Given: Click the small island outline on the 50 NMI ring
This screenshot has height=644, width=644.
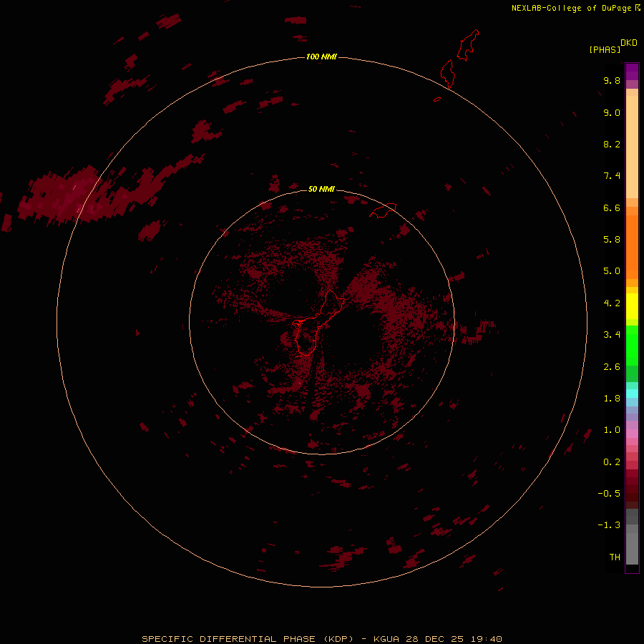Looking at the screenshot, I should [x=384, y=210].
